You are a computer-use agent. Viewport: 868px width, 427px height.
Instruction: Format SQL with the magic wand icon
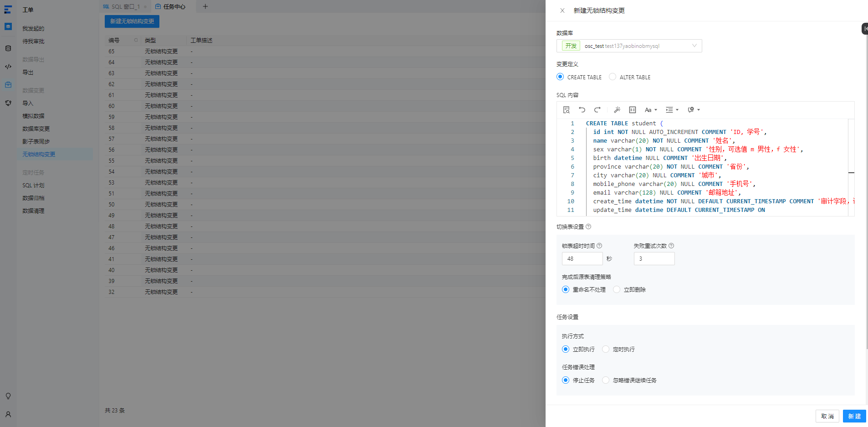(617, 110)
